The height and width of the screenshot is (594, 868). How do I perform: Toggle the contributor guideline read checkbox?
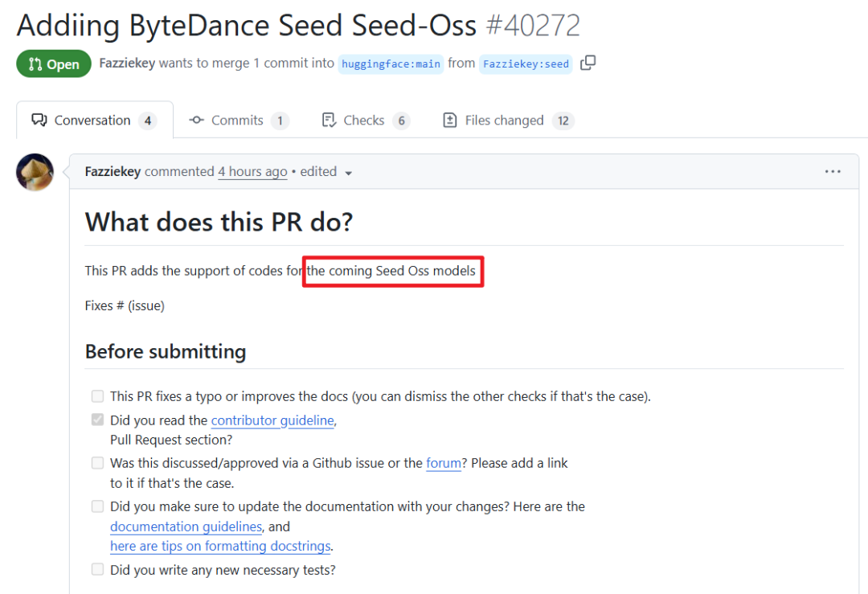(97, 420)
